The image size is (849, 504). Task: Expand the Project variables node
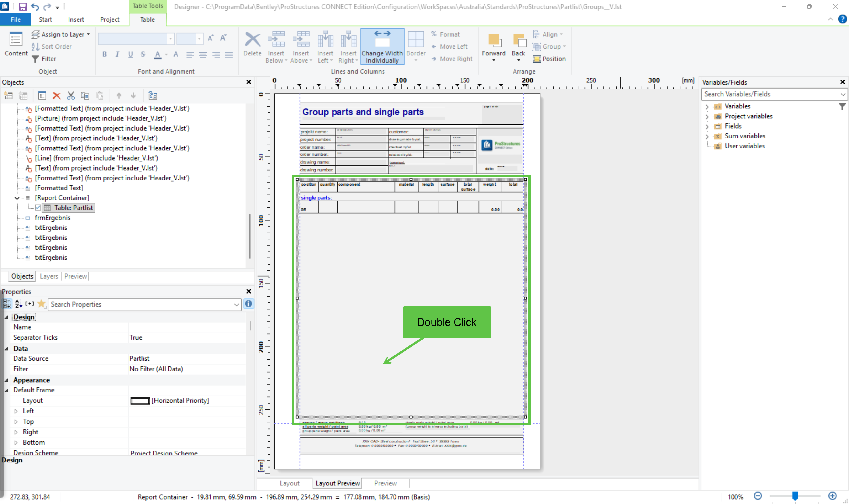click(707, 116)
